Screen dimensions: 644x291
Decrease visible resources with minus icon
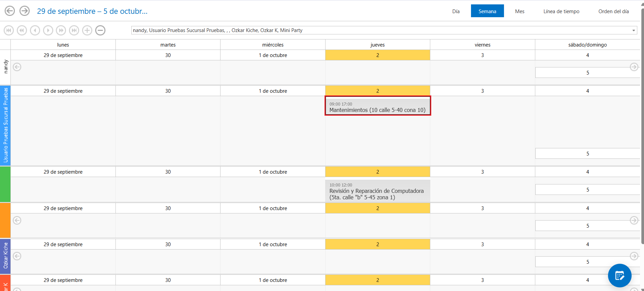[100, 30]
